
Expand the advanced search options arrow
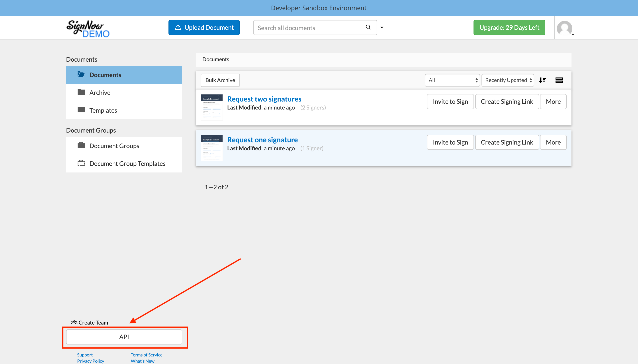[x=382, y=27]
